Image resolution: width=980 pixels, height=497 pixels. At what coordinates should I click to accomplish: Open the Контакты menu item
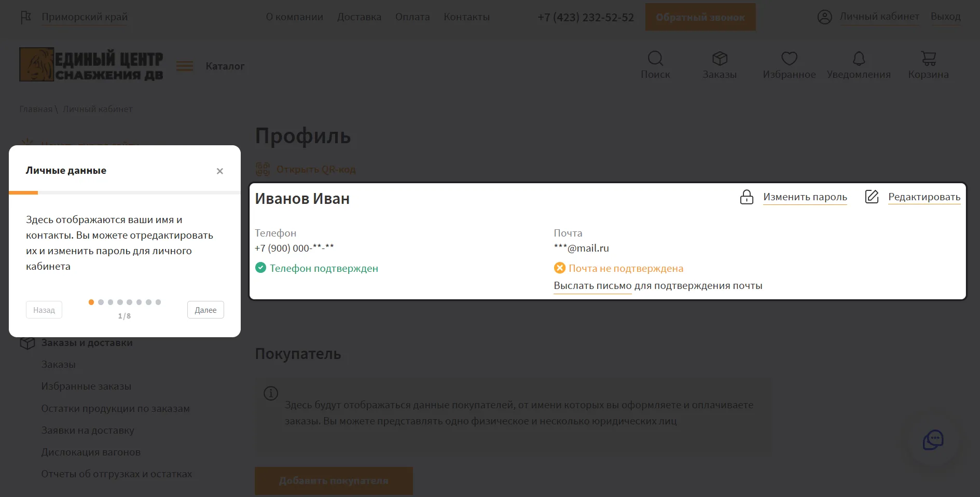point(466,17)
